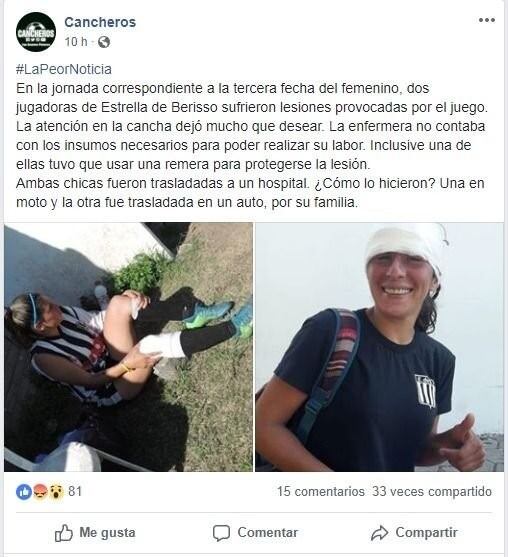Open the three-dot post options menu

coord(487,20)
